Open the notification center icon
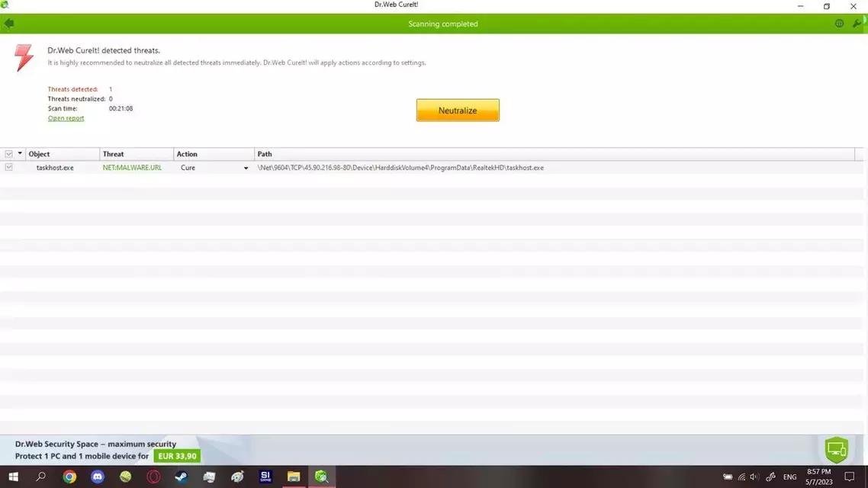The height and width of the screenshot is (488, 868). coord(849,477)
